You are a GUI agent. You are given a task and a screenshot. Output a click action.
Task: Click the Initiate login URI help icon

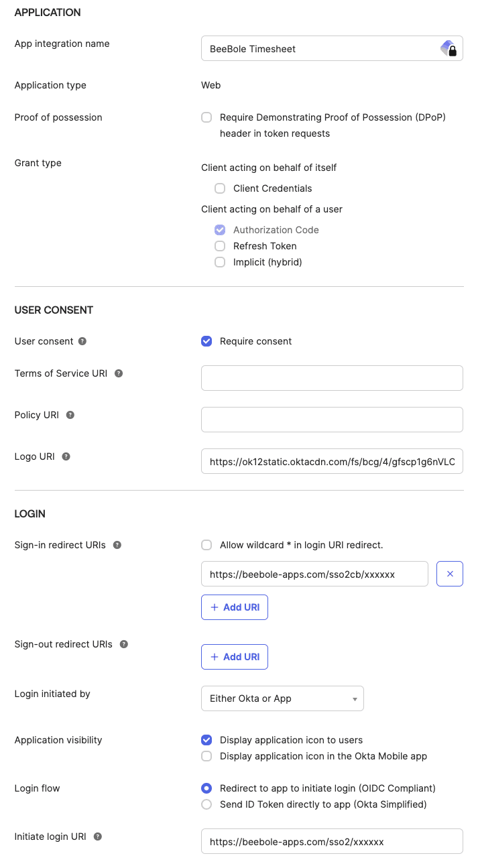tap(97, 836)
